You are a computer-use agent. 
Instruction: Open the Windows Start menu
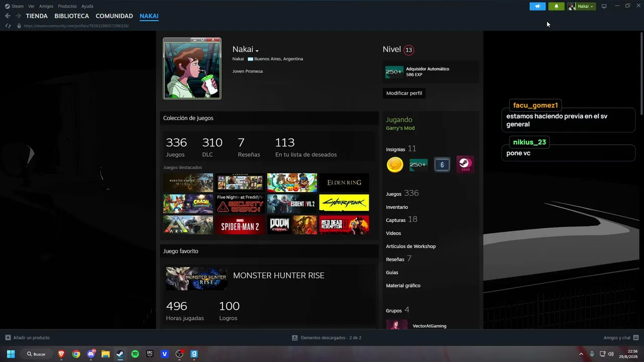point(11,354)
